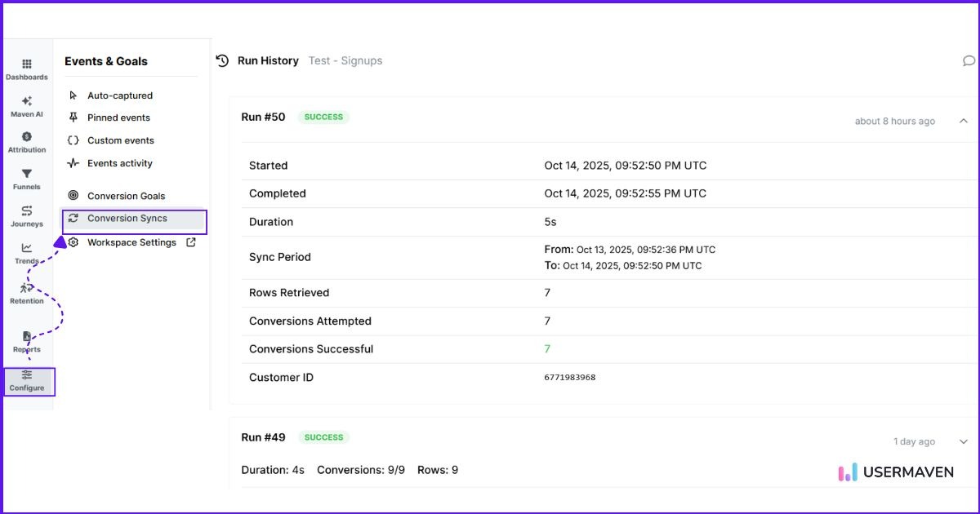Open the Funnels sidebar icon
The height and width of the screenshot is (514, 980).
[27, 179]
